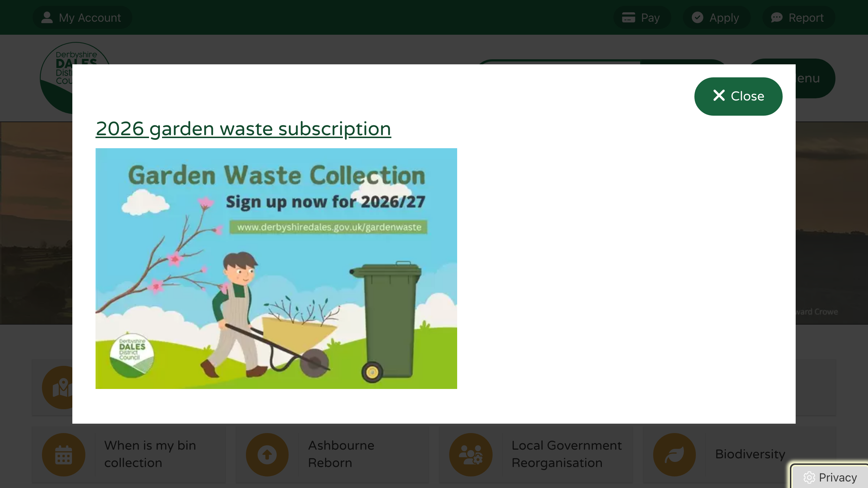Viewport: 868px width, 488px height.
Task: Click the Garden Waste Collection banner image
Action: (276, 268)
